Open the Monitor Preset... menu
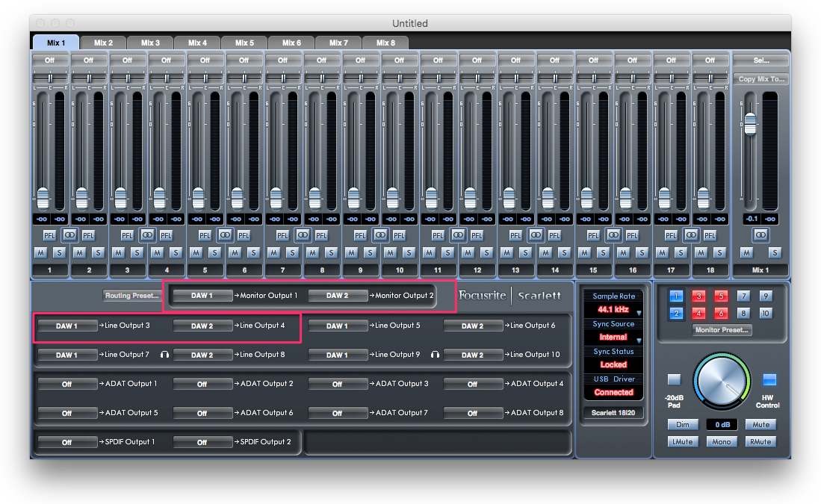This screenshot has width=821, height=504. click(722, 330)
